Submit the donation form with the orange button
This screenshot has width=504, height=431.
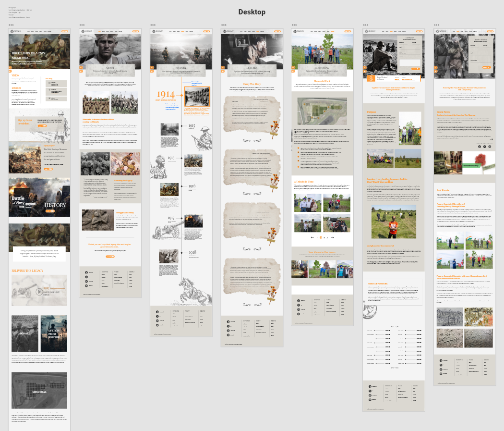coord(415,69)
